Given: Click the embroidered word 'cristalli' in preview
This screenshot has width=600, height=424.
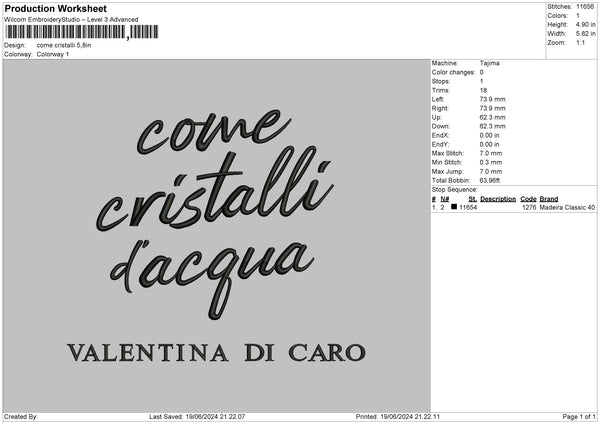Looking at the screenshot, I should click(x=214, y=189).
